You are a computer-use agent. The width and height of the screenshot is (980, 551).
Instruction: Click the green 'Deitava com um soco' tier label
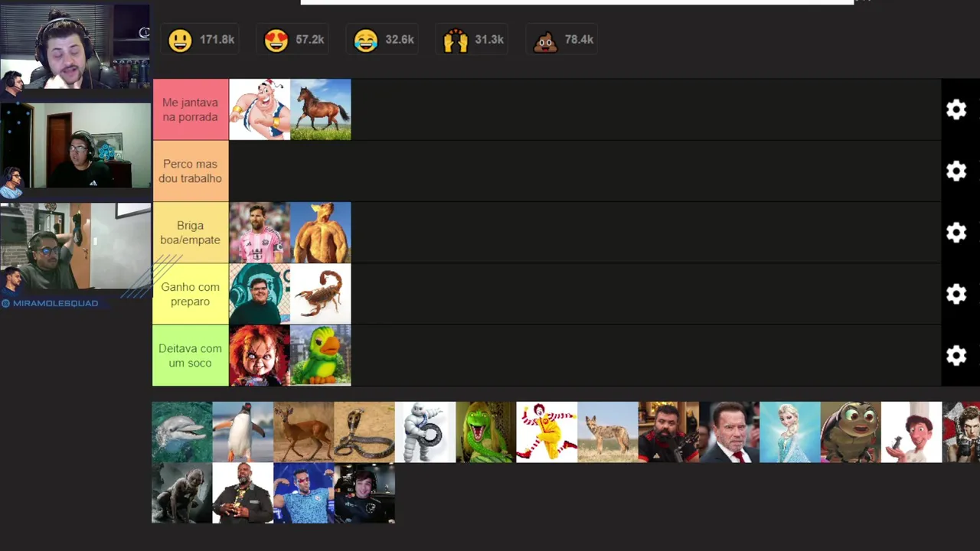coord(191,355)
